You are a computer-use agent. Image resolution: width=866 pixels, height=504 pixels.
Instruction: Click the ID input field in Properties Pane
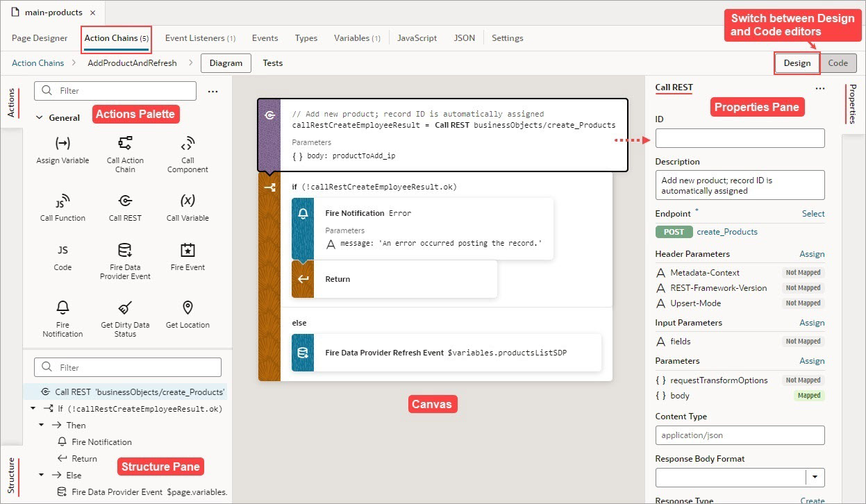click(x=739, y=137)
